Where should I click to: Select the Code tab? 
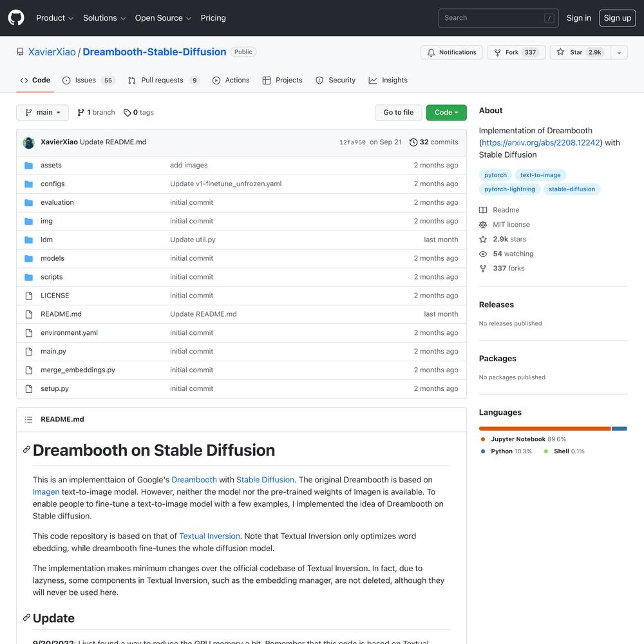(x=35, y=80)
